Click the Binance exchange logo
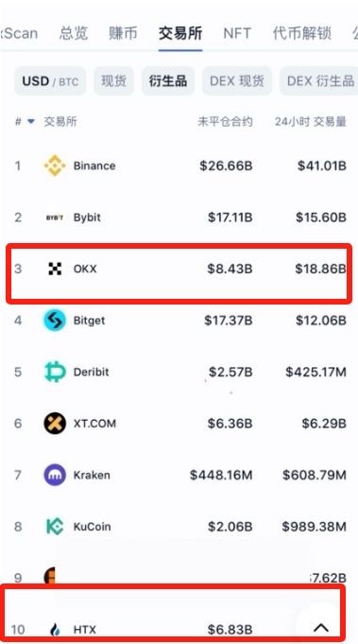The width and height of the screenshot is (358, 644). coord(55,165)
